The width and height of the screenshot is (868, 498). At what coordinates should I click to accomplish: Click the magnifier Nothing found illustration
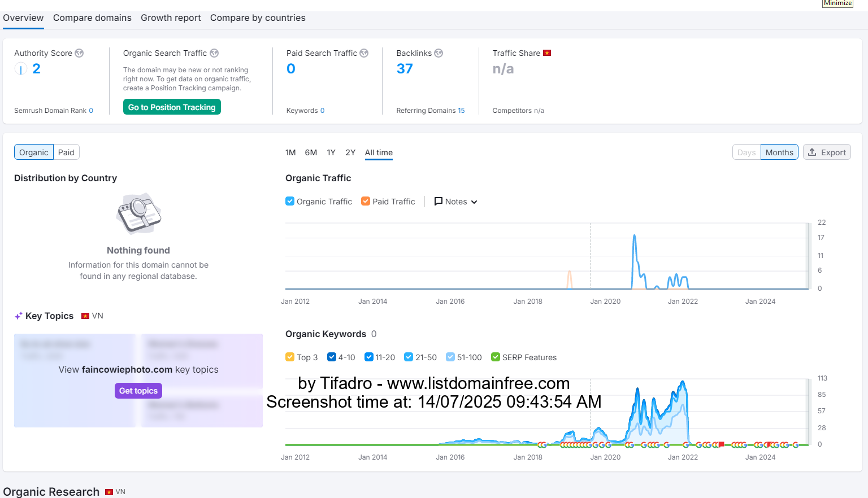[138, 213]
